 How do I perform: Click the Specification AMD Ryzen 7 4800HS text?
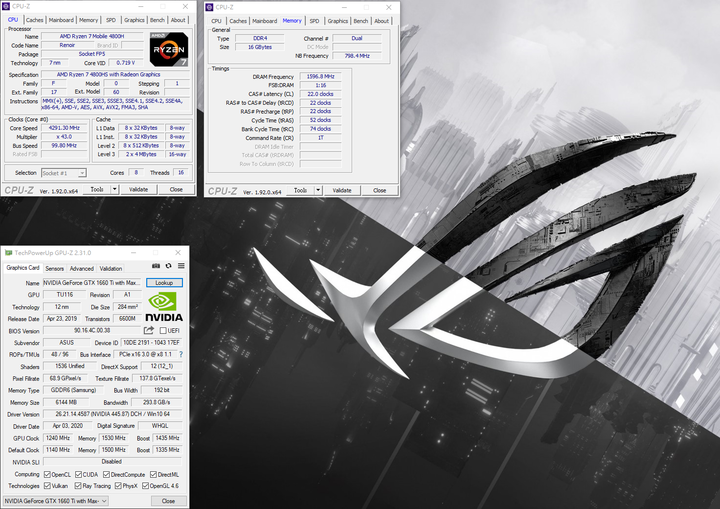pos(108,74)
